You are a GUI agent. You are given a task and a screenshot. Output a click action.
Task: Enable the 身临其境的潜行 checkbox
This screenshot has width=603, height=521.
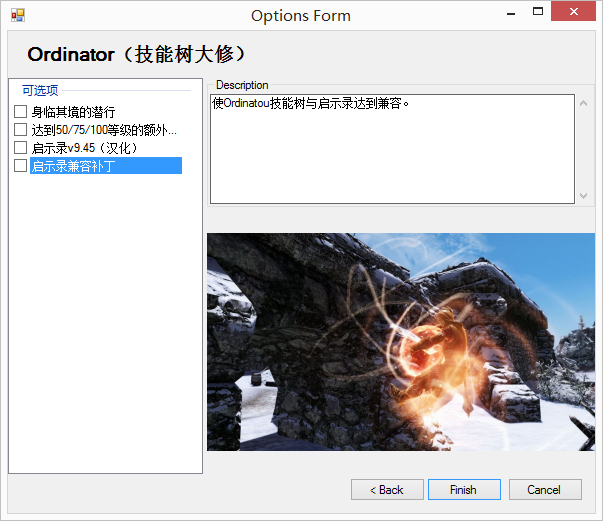pos(20,112)
